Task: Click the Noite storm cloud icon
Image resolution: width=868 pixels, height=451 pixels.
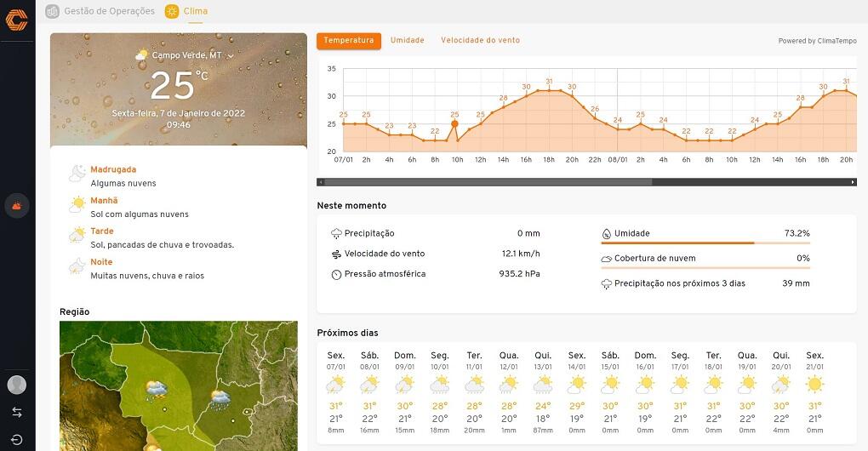Action: coord(77,267)
